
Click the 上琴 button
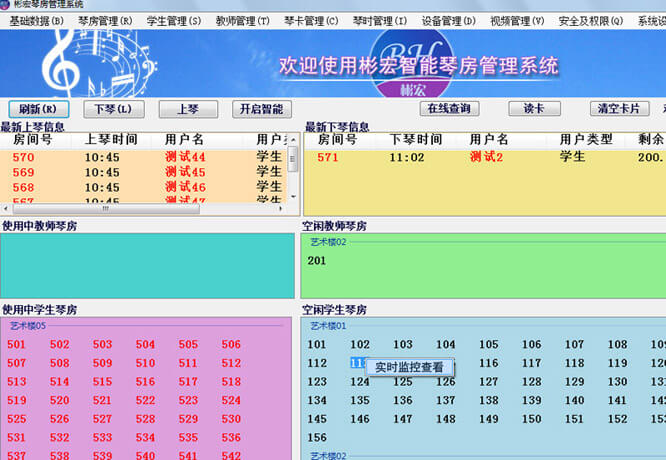pyautogui.click(x=188, y=109)
